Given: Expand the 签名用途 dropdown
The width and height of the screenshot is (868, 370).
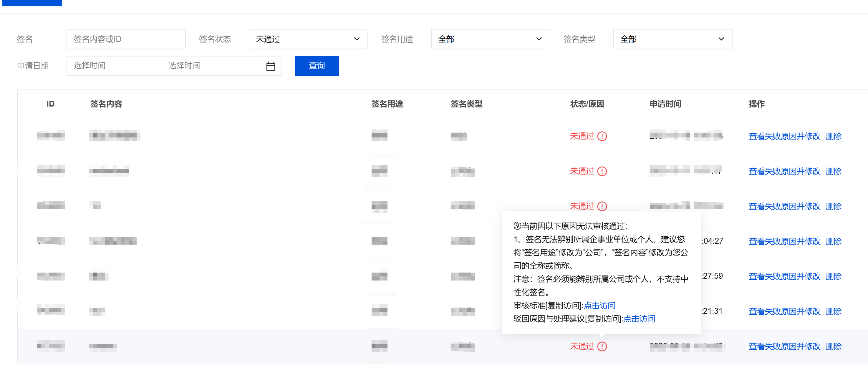Looking at the screenshot, I should tap(490, 39).
